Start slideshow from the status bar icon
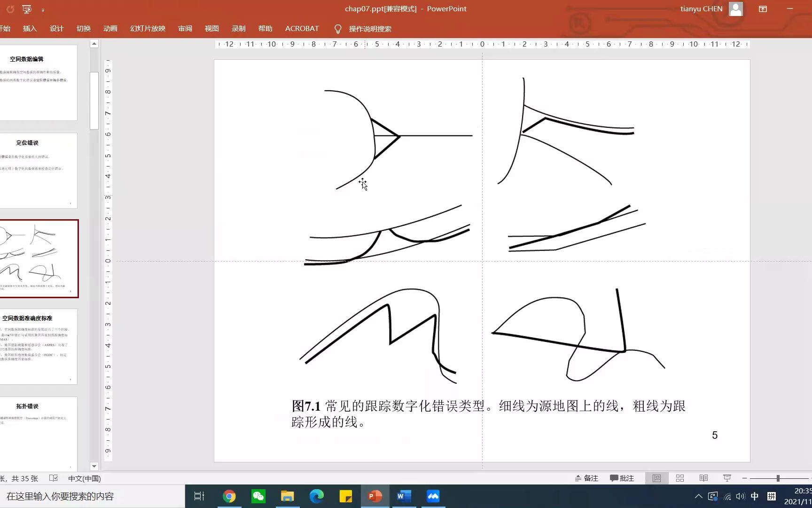Image resolution: width=812 pixels, height=508 pixels. click(726, 478)
